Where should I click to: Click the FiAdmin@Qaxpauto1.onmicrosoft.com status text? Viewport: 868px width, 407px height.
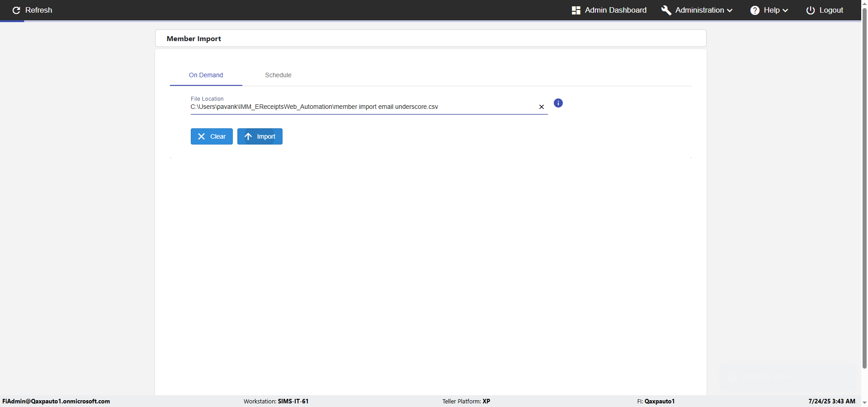56,401
